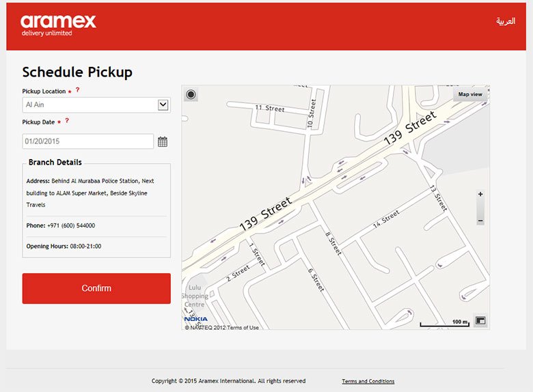Viewport: 533px width, 392px height.
Task: Open the Pickup Date calendar icon
Action: (x=163, y=141)
